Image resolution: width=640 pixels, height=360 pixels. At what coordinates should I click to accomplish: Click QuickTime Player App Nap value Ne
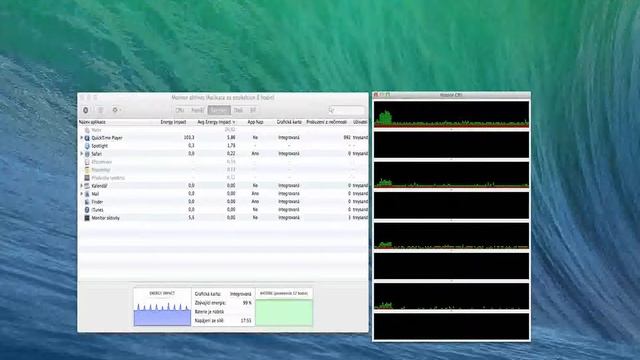point(255,138)
